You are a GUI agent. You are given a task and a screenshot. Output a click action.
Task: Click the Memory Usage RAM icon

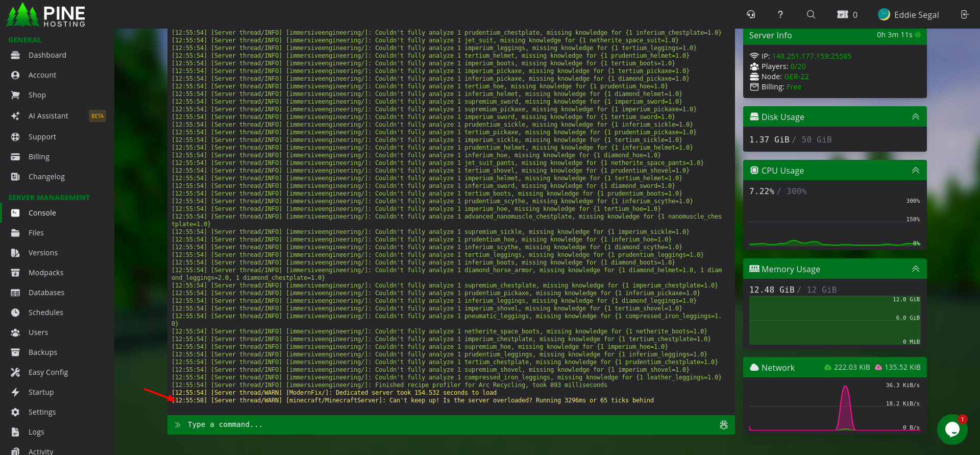tap(754, 269)
